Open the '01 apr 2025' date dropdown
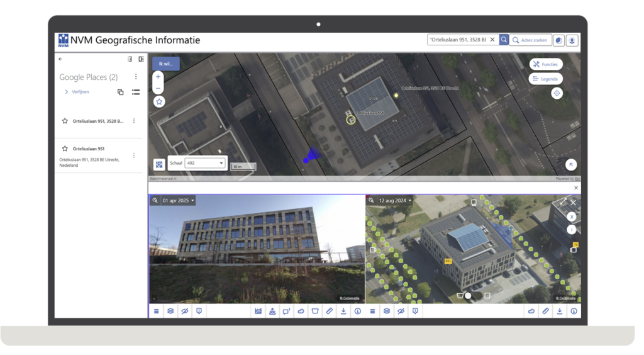The height and width of the screenshot is (355, 644). pos(178,201)
